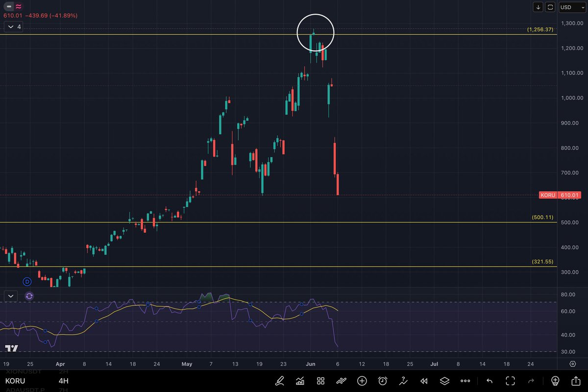Click the down-arrow scroll icon at top right

(539, 7)
